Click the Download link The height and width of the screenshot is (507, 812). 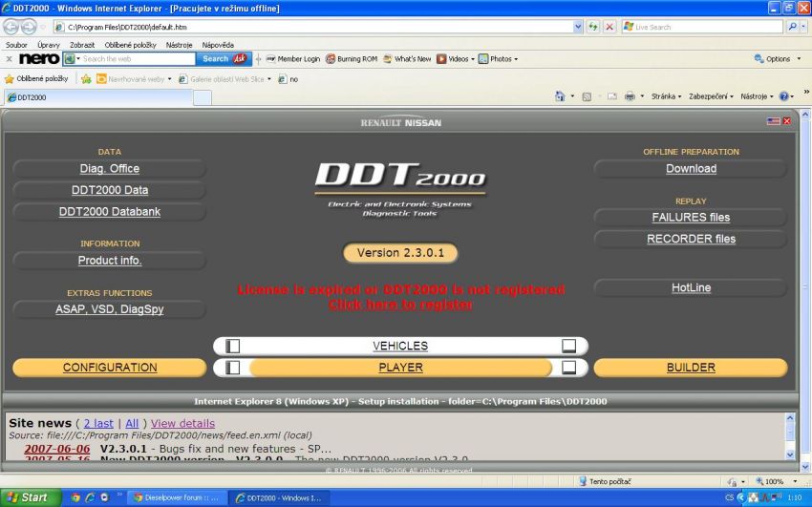[691, 169]
